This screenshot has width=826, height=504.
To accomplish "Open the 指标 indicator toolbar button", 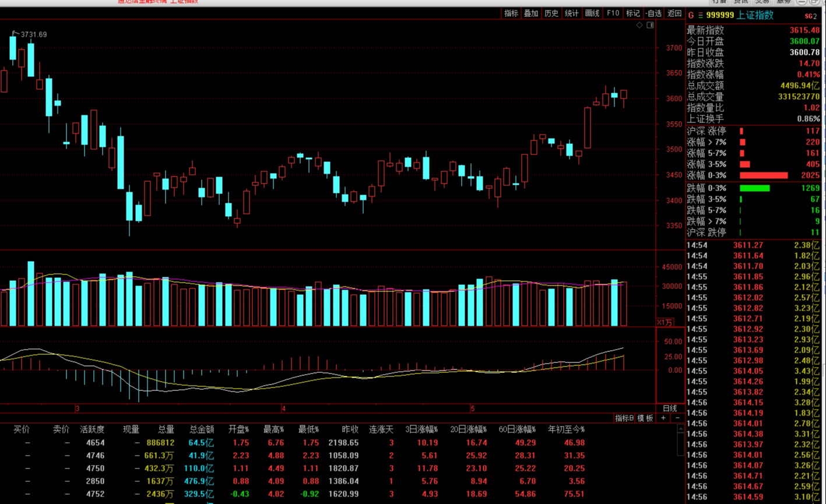I will point(511,13).
